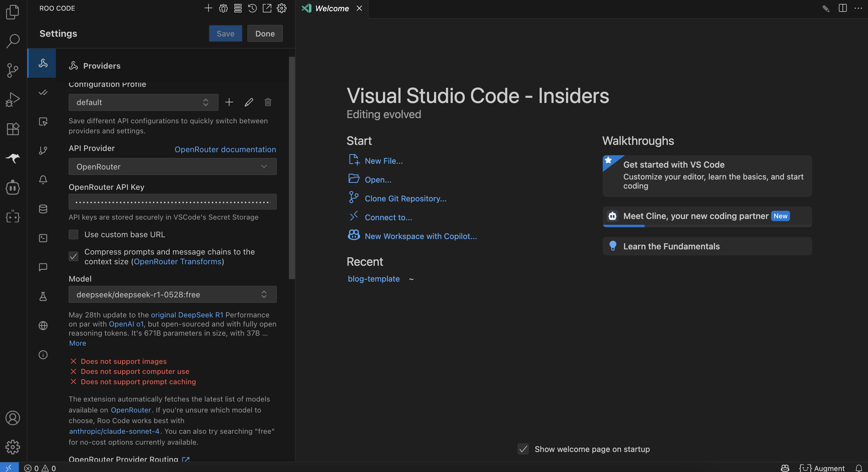This screenshot has height=472, width=868.
Task: Open the checkpoints settings section icon
Action: coord(43,150)
